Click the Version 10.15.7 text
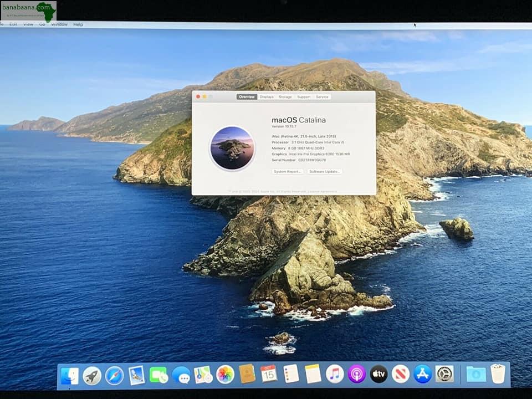The image size is (532, 399). (x=284, y=126)
